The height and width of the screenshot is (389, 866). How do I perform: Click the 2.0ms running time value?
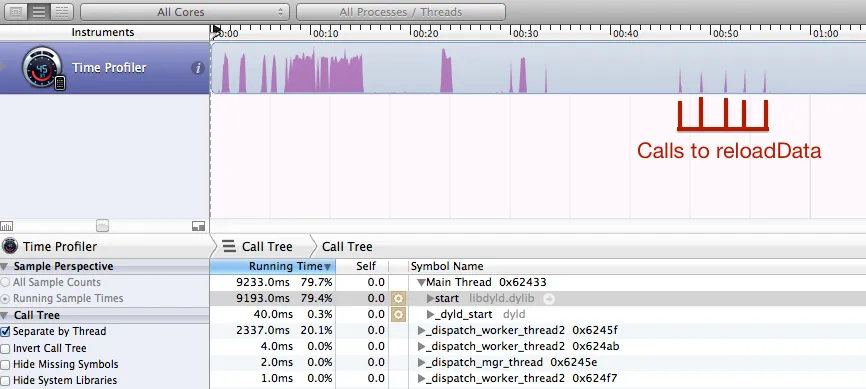277,362
